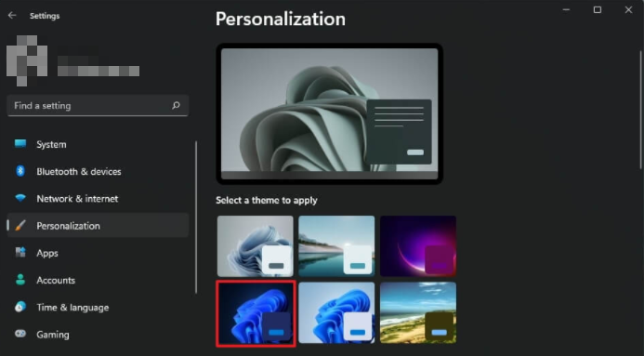Image resolution: width=644 pixels, height=356 pixels.
Task: Open Bluetooth & devices settings
Action: [x=98, y=171]
